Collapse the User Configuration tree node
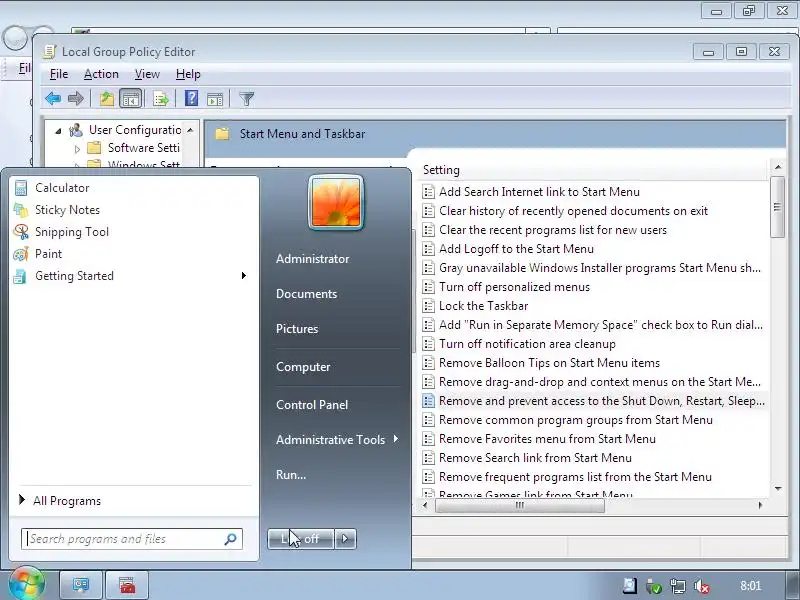The width and height of the screenshot is (800, 600). [x=58, y=131]
